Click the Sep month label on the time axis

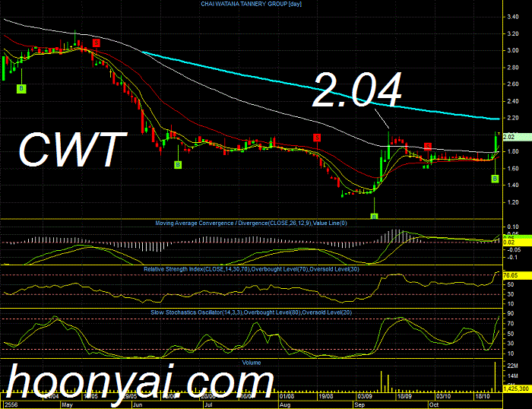click(359, 405)
